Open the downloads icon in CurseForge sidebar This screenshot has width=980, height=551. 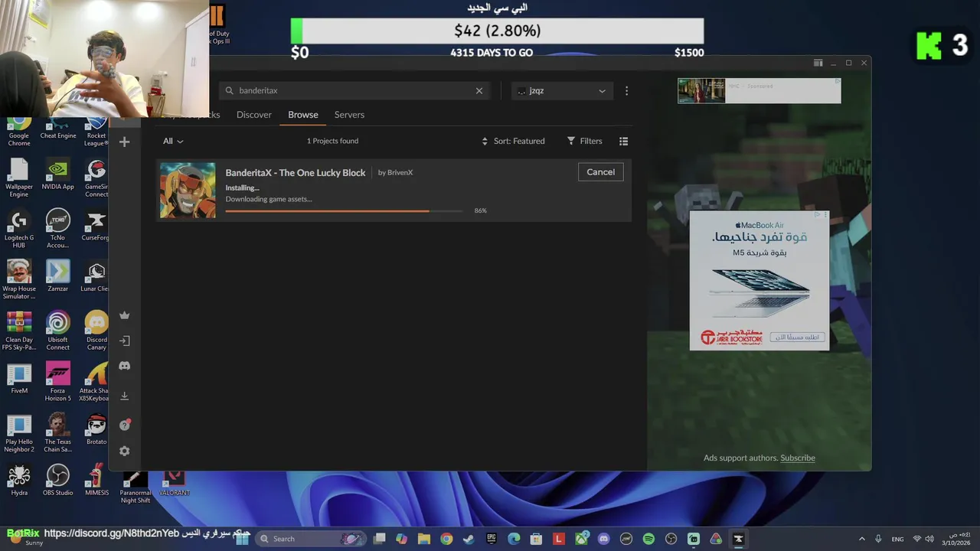pos(124,396)
